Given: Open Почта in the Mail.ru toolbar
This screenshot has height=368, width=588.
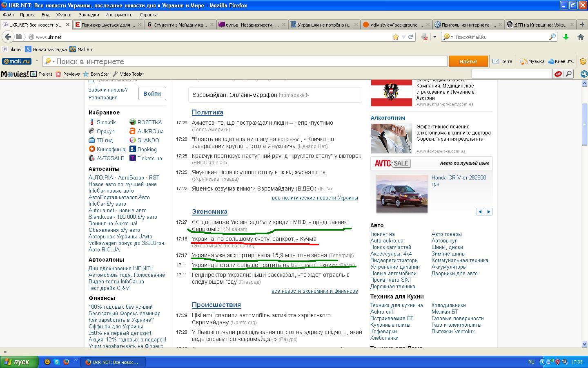Looking at the screenshot, I should coord(502,61).
